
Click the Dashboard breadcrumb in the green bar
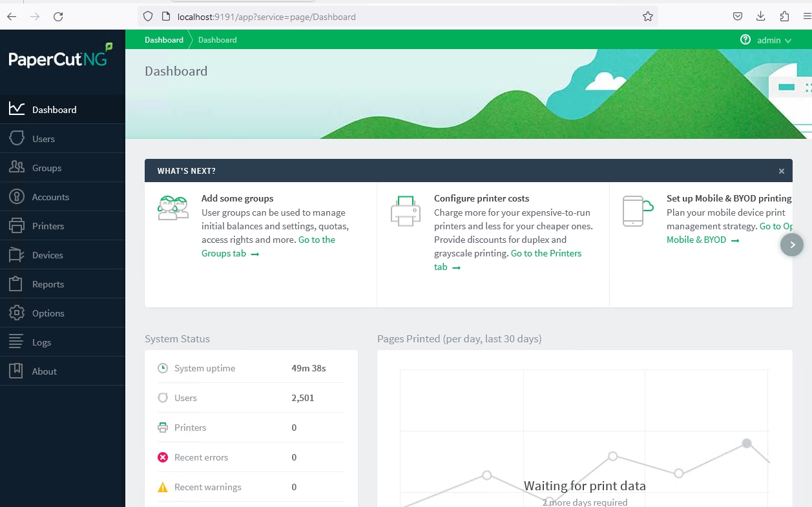coord(164,40)
